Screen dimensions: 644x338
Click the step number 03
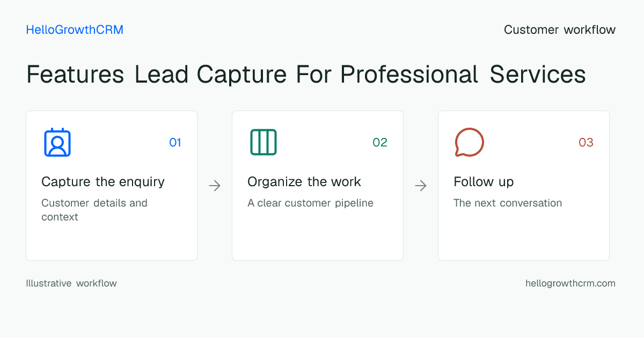point(586,142)
